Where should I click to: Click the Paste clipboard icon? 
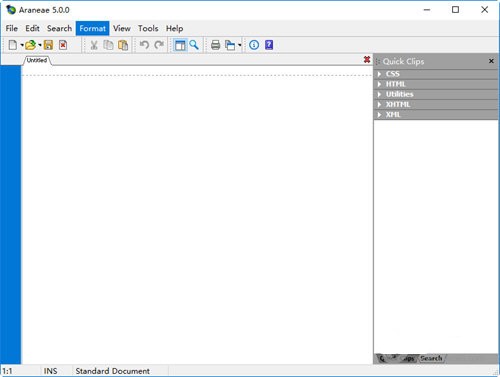[123, 45]
